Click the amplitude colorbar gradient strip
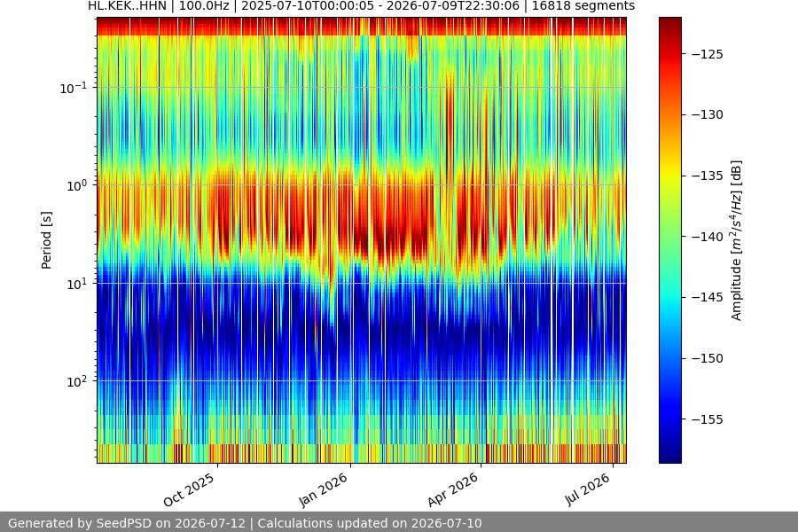This screenshot has height=532, width=798. [x=669, y=240]
